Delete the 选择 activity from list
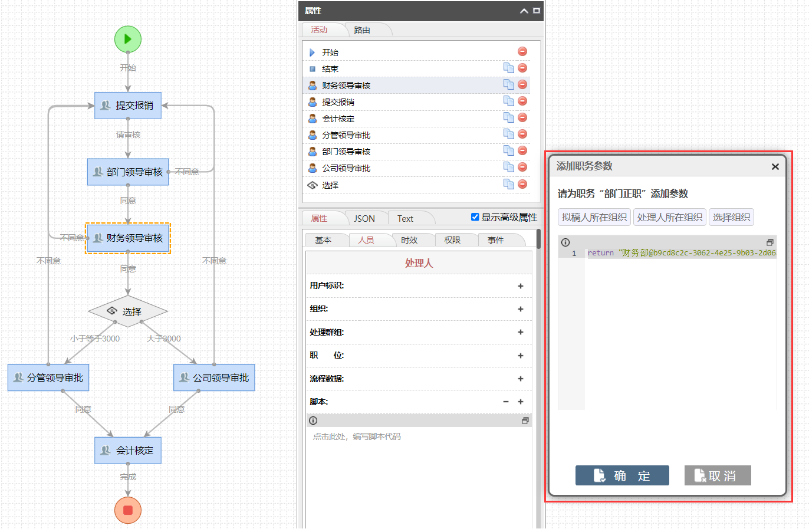This screenshot has width=809, height=532. [x=522, y=185]
